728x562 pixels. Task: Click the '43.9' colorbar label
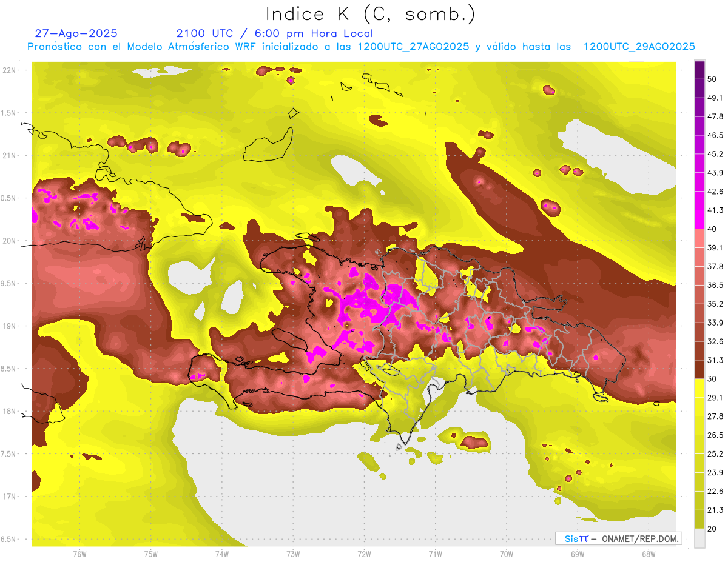[x=715, y=173]
